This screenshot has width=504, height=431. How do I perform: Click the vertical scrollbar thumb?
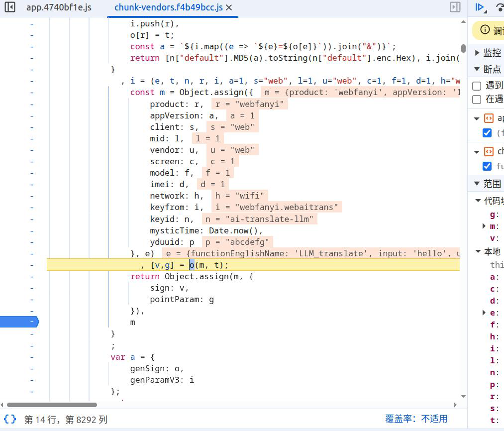[463, 48]
